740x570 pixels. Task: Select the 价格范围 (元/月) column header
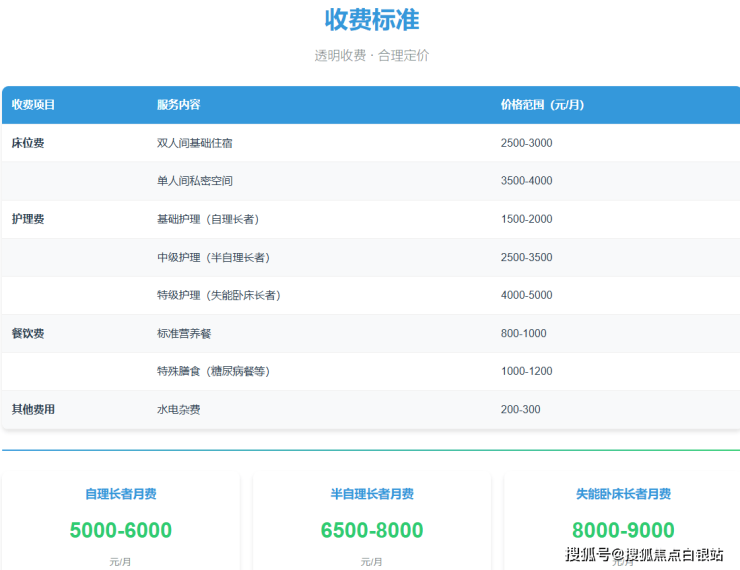click(x=542, y=105)
